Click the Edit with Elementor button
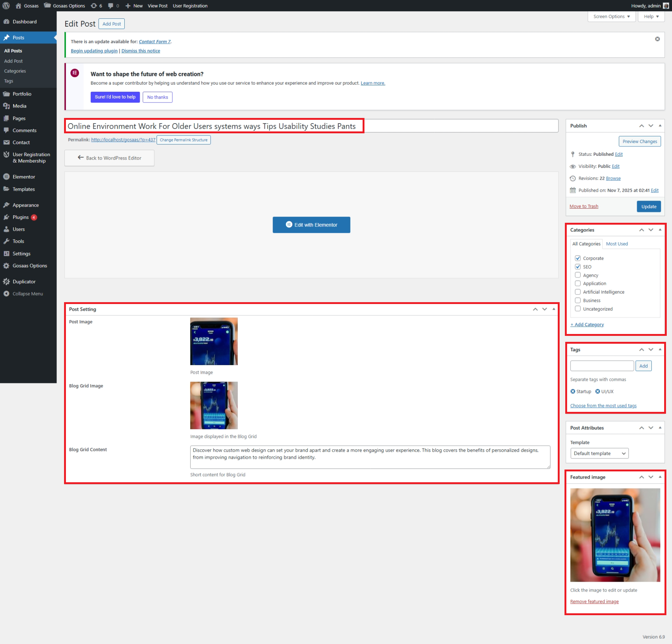 (x=311, y=225)
